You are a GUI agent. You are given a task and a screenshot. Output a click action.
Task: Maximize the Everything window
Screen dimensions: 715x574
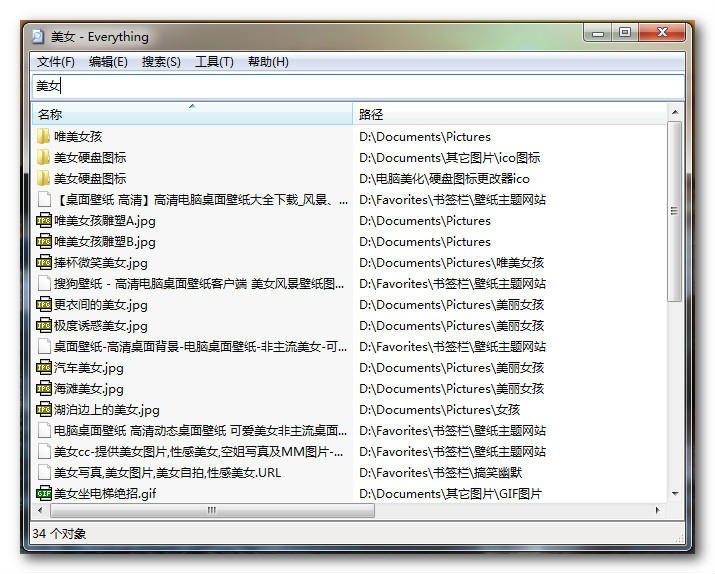pyautogui.click(x=625, y=33)
